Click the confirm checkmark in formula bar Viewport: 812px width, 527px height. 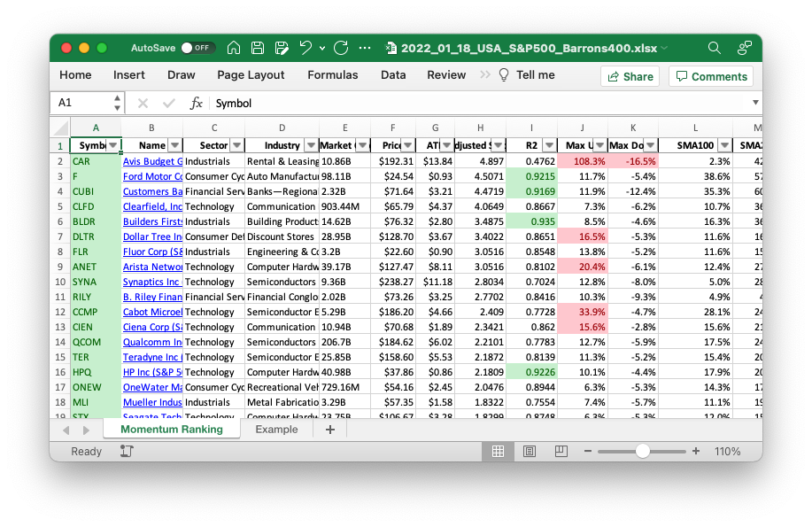(168, 103)
